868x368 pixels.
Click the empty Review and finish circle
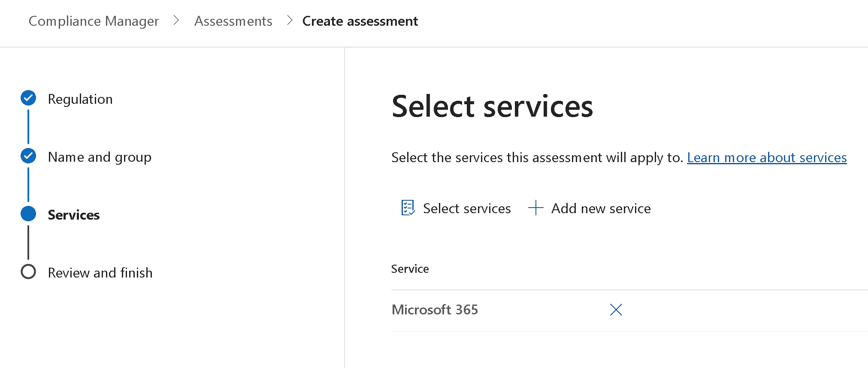(28, 272)
